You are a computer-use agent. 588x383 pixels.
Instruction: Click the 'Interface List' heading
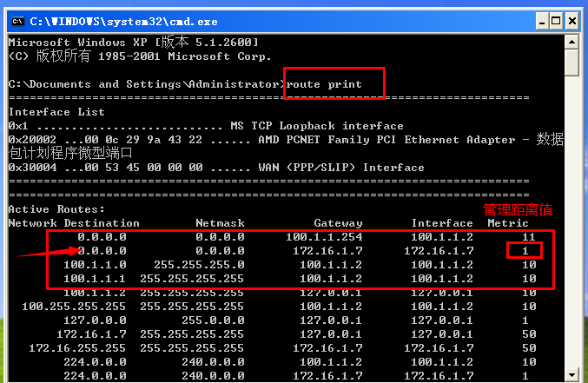click(56, 112)
